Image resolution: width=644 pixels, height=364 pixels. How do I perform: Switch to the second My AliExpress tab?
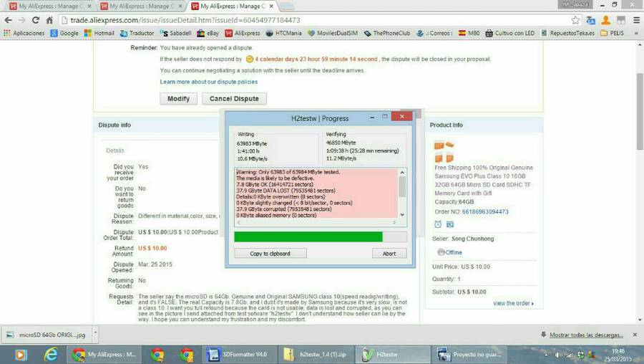point(140,6)
